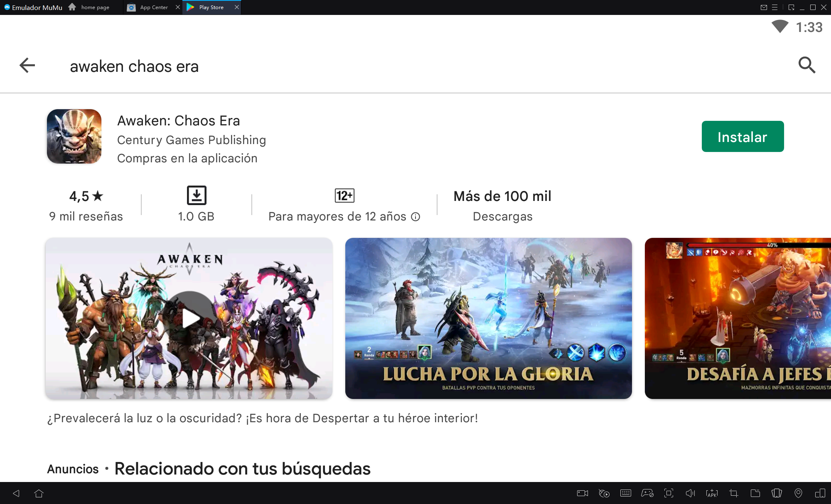Click the install APK icon

712,493
